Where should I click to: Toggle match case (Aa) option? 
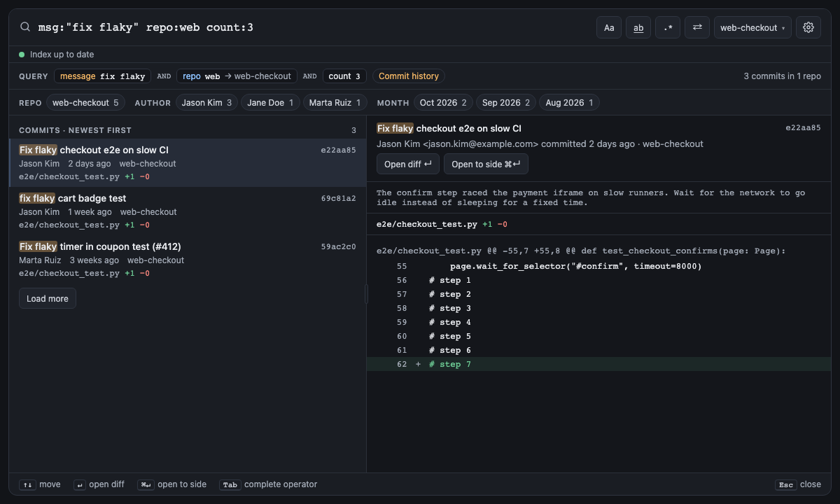[609, 27]
